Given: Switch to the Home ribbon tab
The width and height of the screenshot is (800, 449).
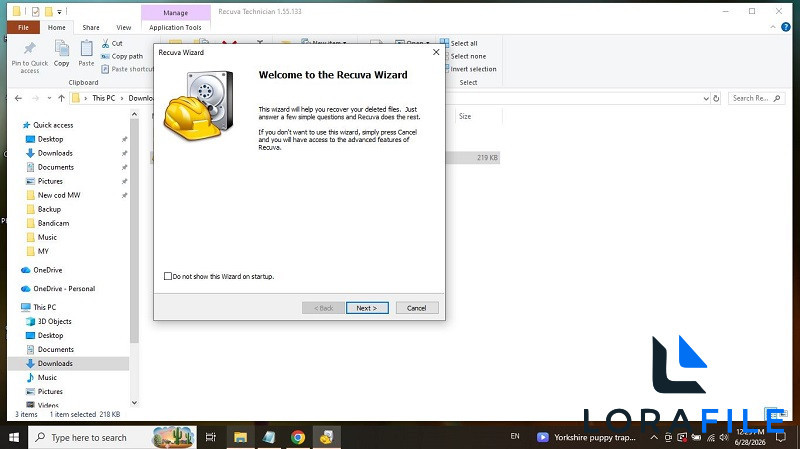Looking at the screenshot, I should click(x=57, y=28).
